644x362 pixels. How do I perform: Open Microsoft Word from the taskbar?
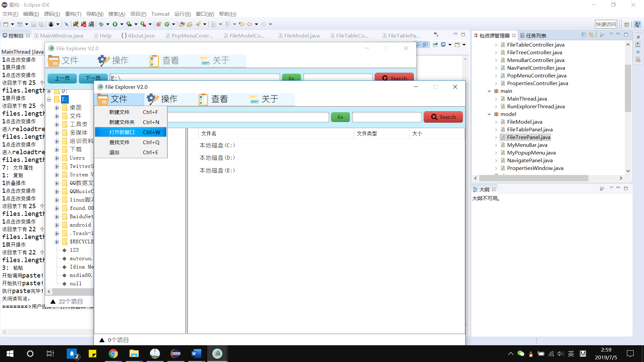pyautogui.click(x=196, y=353)
